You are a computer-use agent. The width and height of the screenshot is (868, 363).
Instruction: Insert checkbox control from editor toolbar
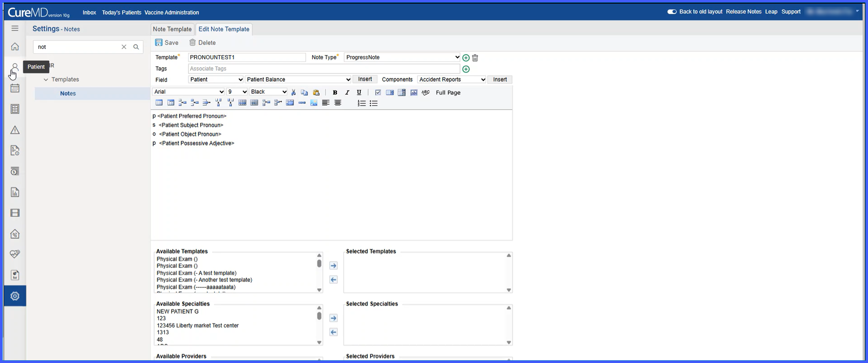click(378, 92)
